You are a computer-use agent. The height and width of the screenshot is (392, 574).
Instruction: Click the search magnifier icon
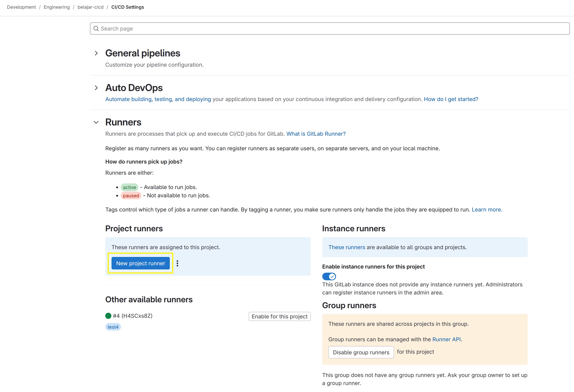pos(96,29)
